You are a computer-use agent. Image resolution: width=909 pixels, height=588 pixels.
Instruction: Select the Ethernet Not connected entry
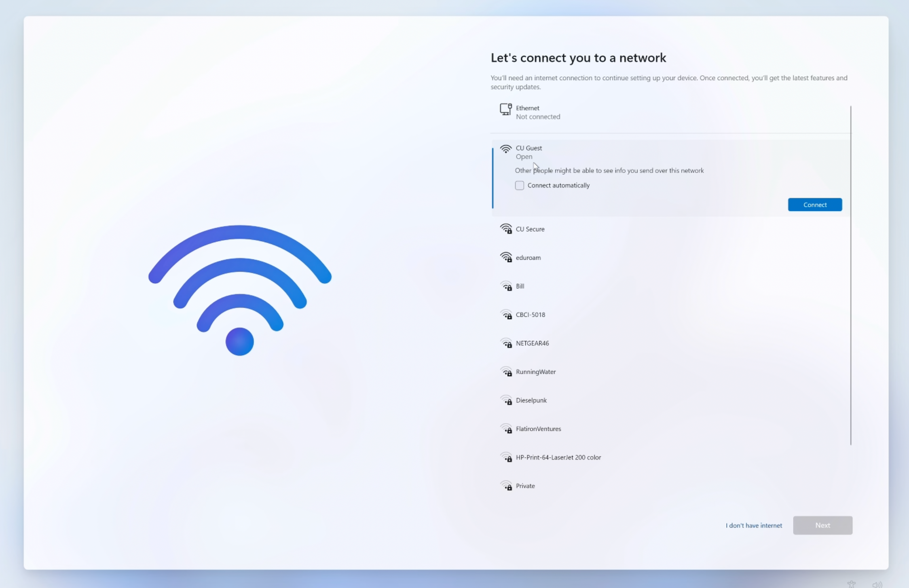tap(670, 112)
